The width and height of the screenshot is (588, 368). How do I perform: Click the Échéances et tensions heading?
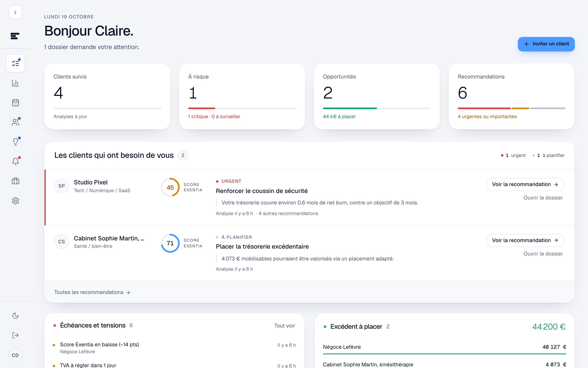92,325
